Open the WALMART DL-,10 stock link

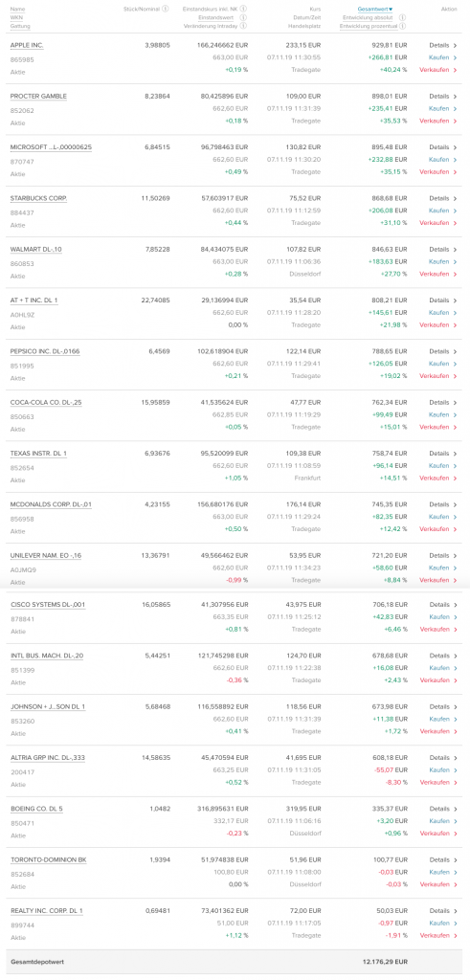pyautogui.click(x=36, y=250)
